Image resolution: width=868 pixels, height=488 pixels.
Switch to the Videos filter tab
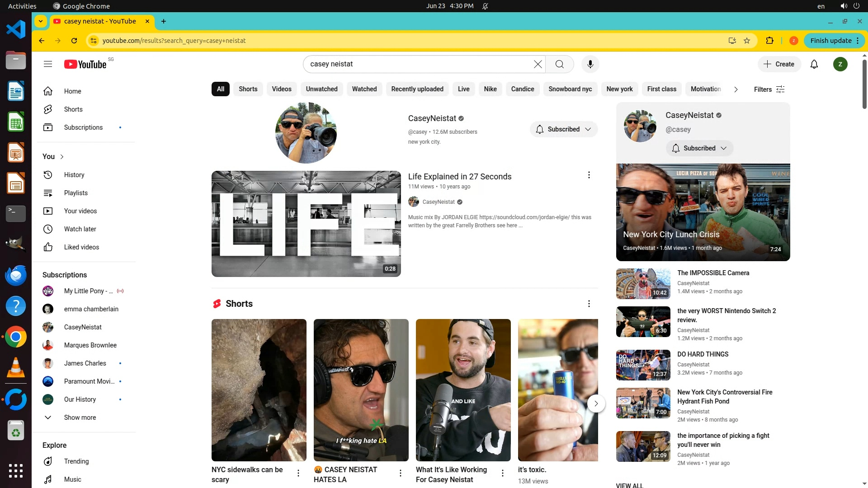pyautogui.click(x=281, y=89)
